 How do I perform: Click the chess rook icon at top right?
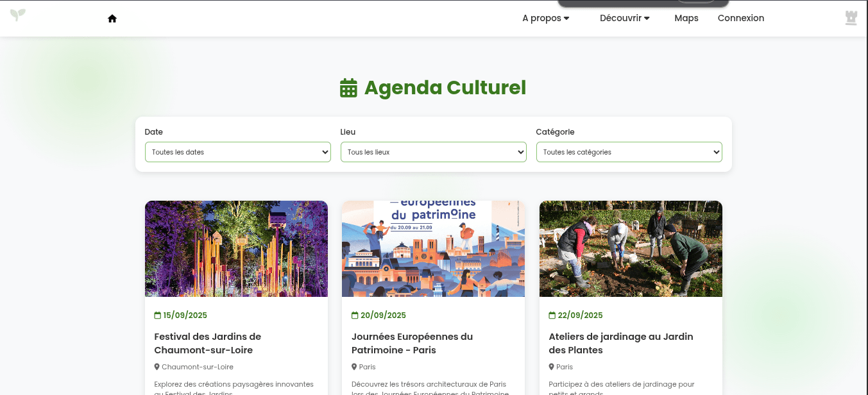pyautogui.click(x=851, y=18)
